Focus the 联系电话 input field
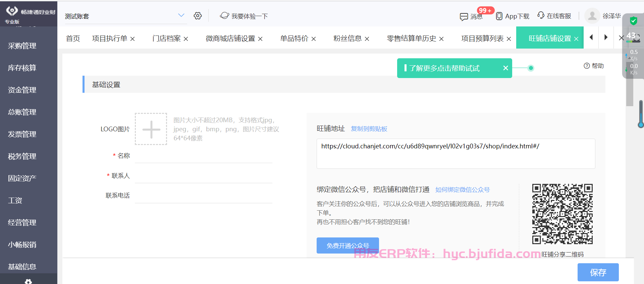Viewport: 644px width, 284px height. point(203,196)
